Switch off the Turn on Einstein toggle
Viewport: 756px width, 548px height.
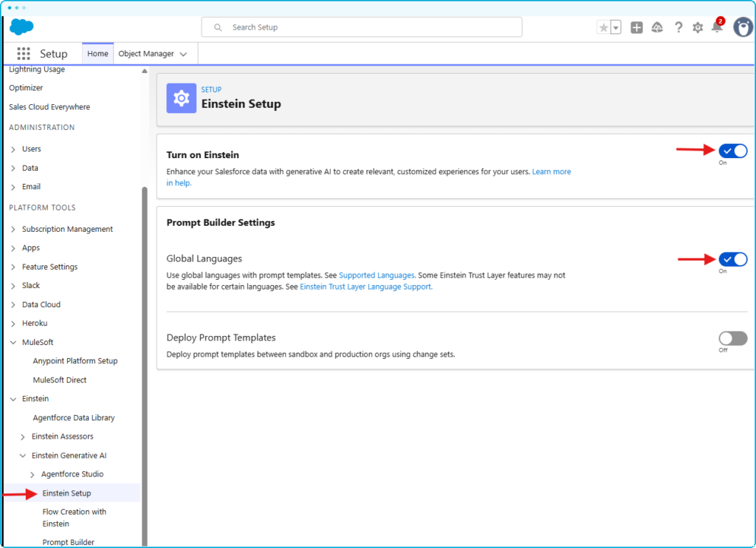733,151
